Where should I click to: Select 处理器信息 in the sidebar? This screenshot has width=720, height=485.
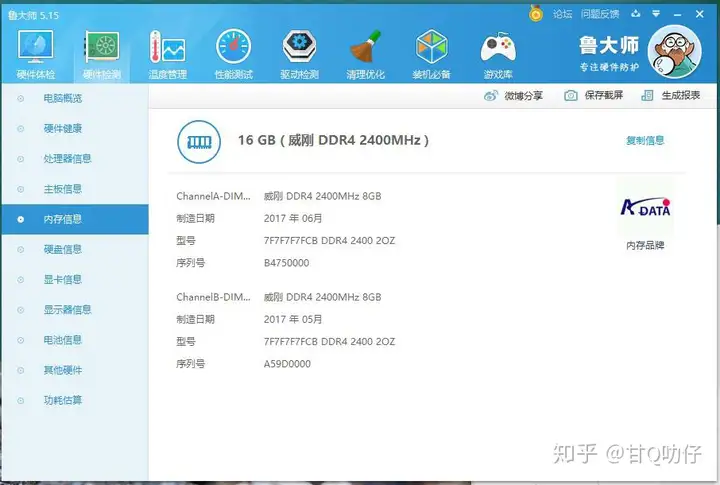[x=75, y=159]
